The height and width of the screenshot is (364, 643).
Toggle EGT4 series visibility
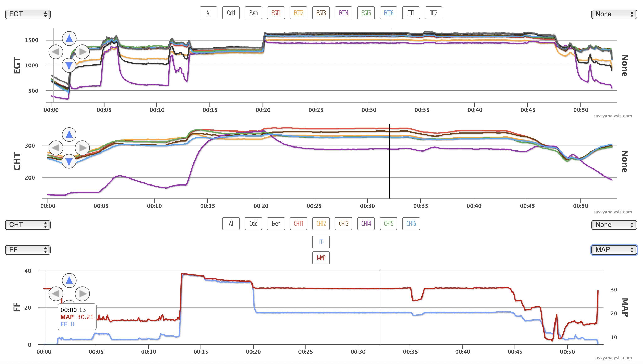coord(344,13)
